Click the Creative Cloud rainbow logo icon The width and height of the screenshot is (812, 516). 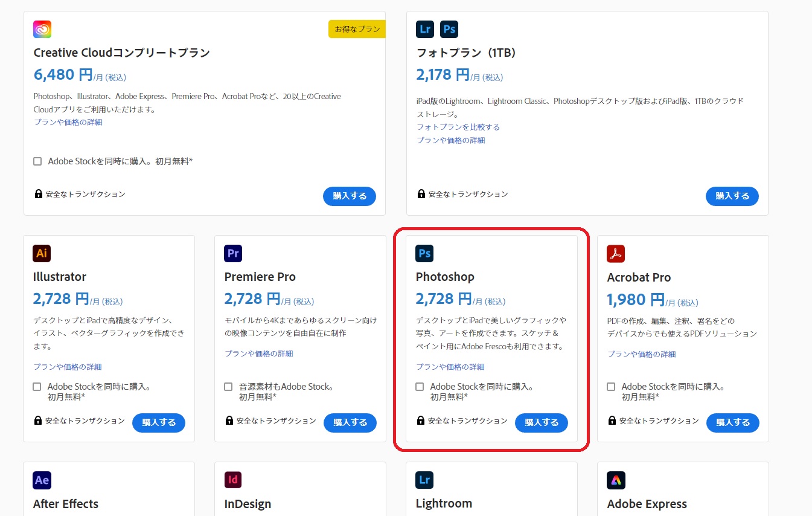tap(42, 29)
